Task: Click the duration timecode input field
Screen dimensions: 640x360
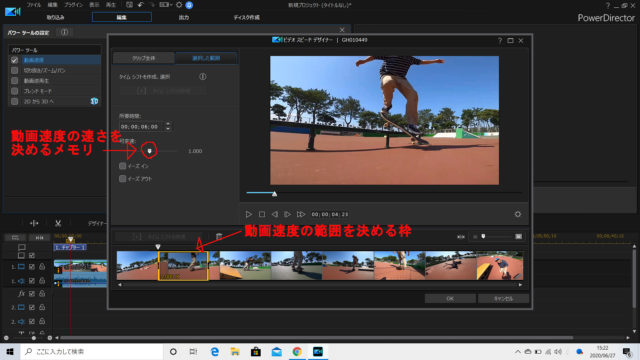Action: click(142, 127)
